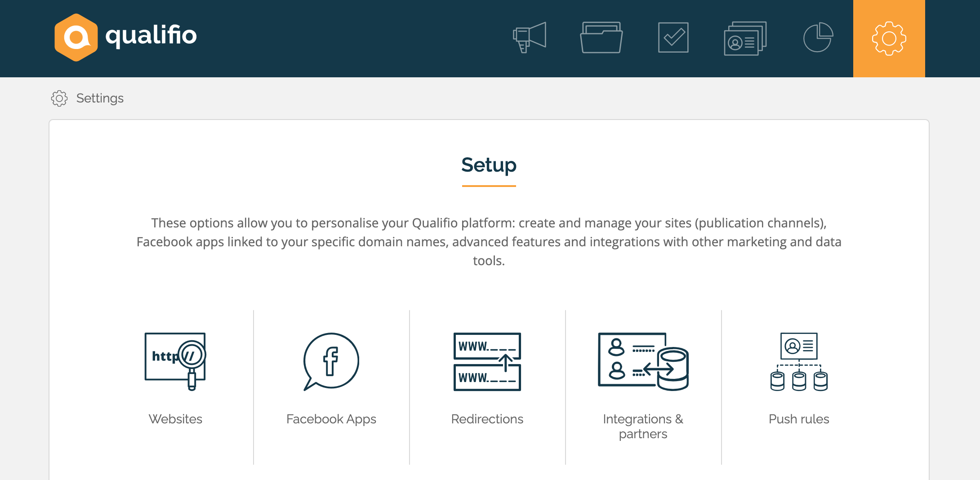Open the folder library icon in header
The height and width of the screenshot is (480, 980).
click(601, 38)
